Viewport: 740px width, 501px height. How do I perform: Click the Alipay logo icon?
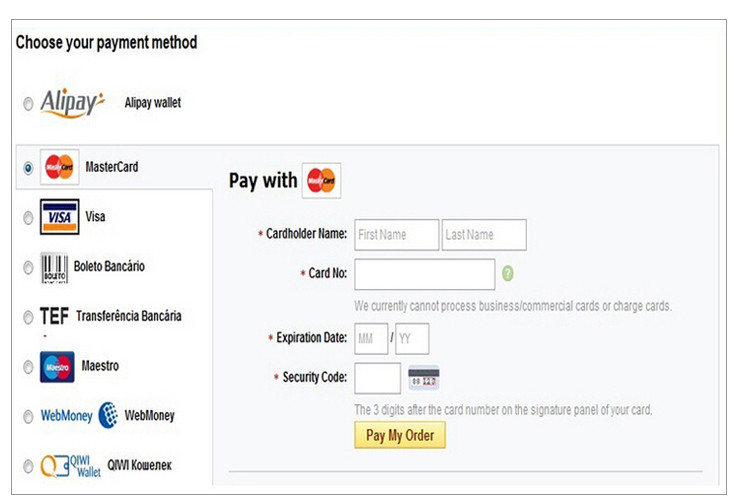(x=72, y=103)
